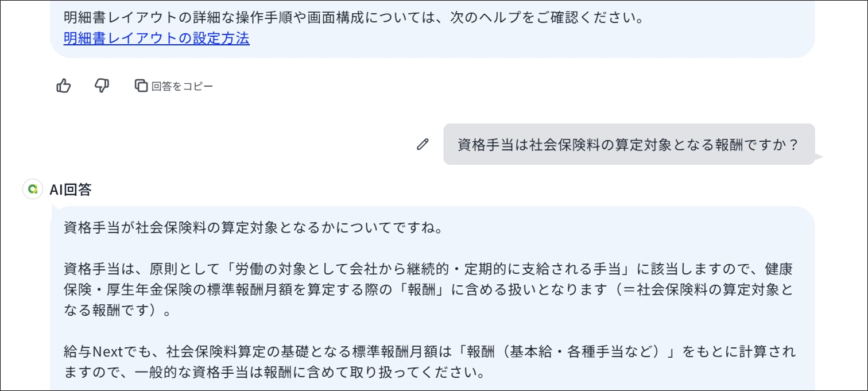Click the line beginning 保険・厚生年金保険の標準報酬月額
Screen dimensions: 868x391
click(x=428, y=290)
